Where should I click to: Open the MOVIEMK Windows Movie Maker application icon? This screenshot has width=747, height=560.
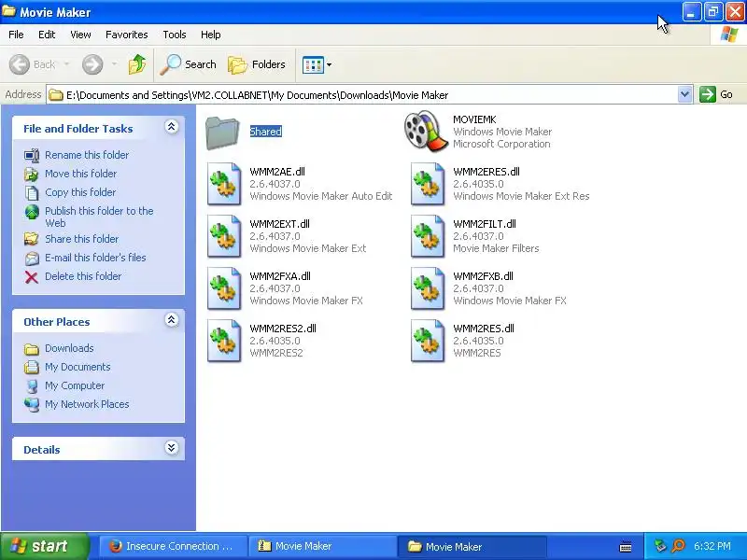click(x=426, y=131)
